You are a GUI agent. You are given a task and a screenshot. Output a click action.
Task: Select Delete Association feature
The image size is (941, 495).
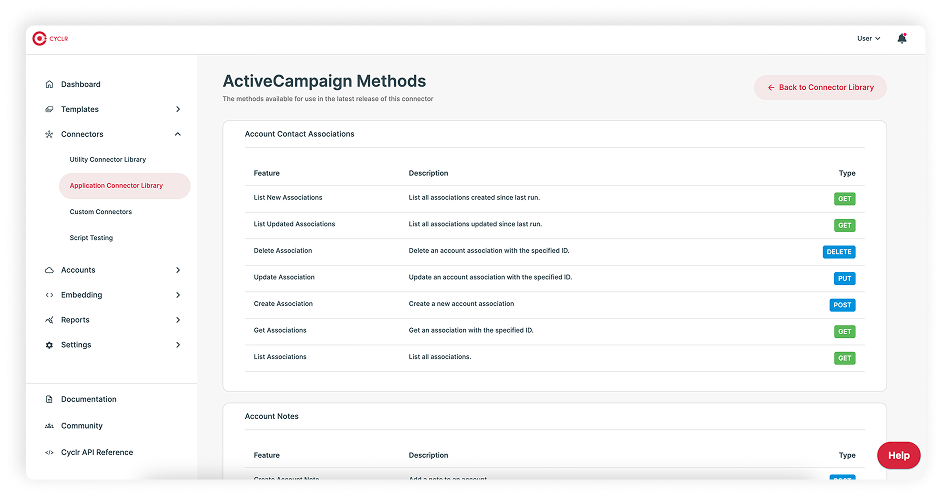click(x=283, y=251)
